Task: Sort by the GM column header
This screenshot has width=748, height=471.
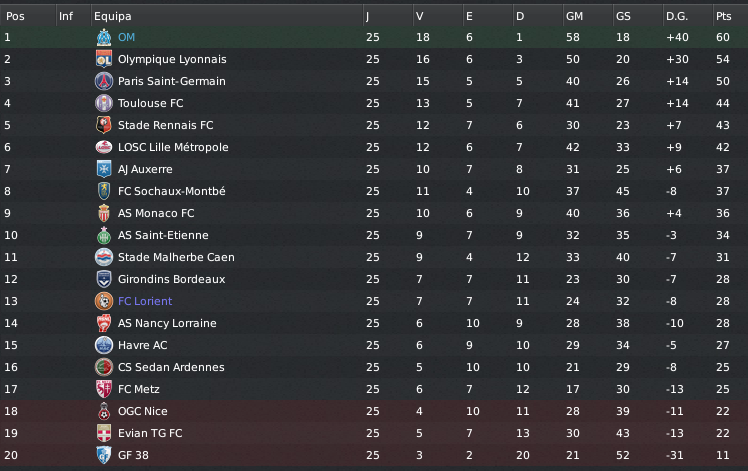Action: point(574,16)
